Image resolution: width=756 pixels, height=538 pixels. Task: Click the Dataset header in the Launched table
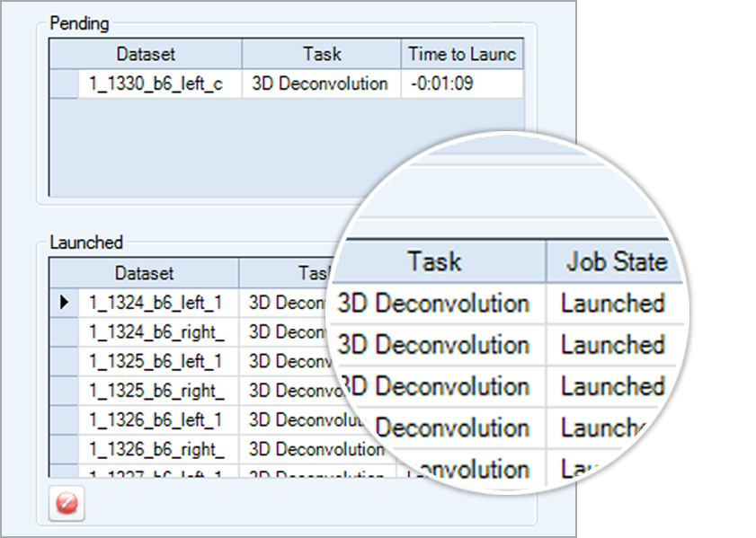pyautogui.click(x=147, y=274)
